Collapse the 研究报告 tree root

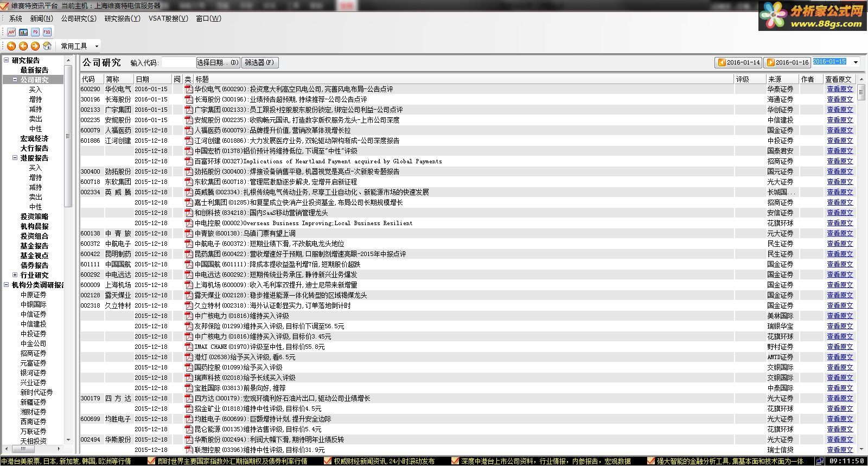coord(7,60)
